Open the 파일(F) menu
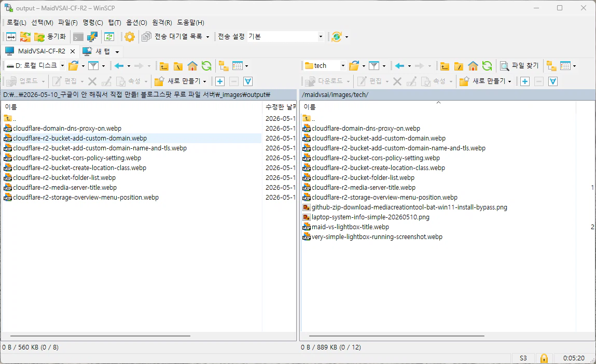 coord(67,23)
